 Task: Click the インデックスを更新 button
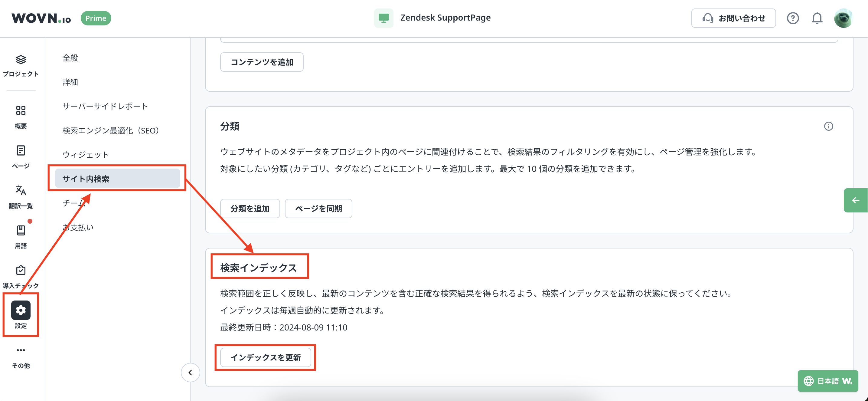point(266,357)
